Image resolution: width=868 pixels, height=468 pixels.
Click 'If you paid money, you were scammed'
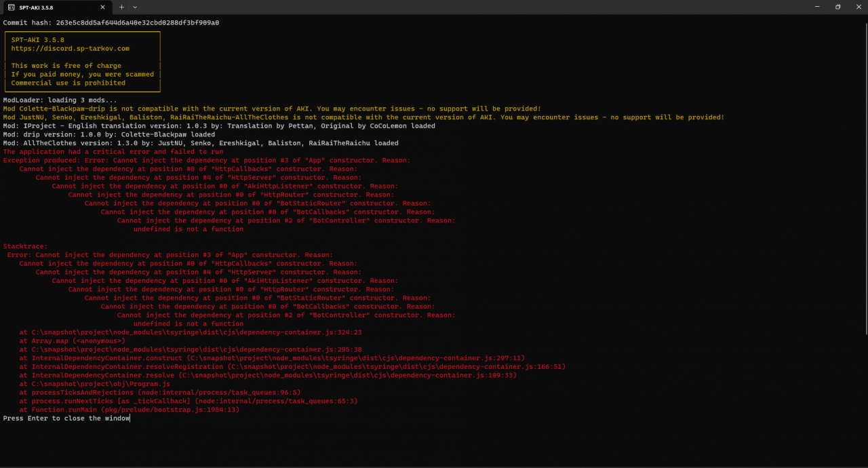coord(82,75)
